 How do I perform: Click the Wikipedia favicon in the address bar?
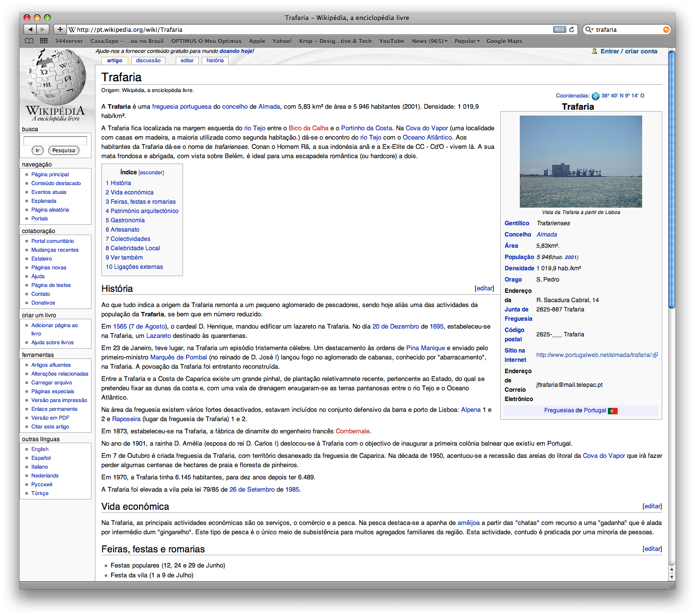pos(72,29)
